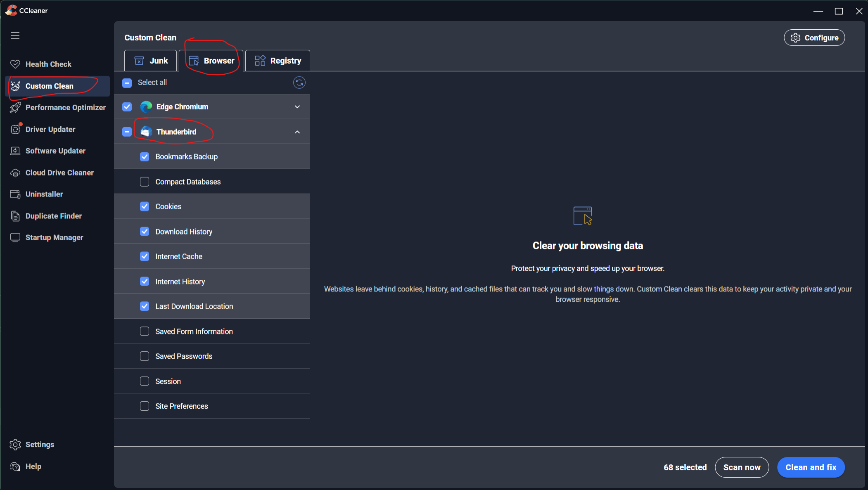Click the Edge Chromium browser logo
Screen dimensions: 868x490
pyautogui.click(x=146, y=107)
